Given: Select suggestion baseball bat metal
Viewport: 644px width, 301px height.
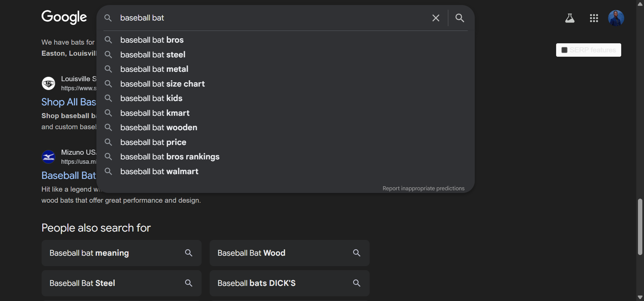Looking at the screenshot, I should [x=285, y=69].
